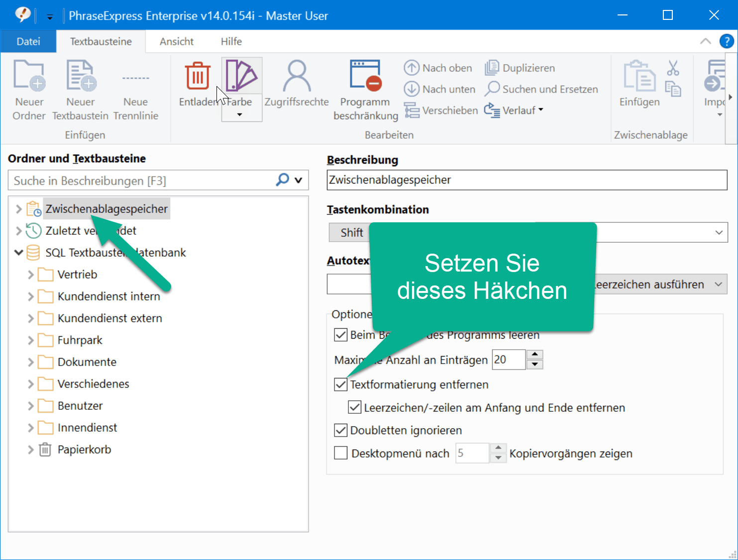Collapse the SQL Textbaustein database node
This screenshot has height=560, width=738.
pyautogui.click(x=18, y=253)
